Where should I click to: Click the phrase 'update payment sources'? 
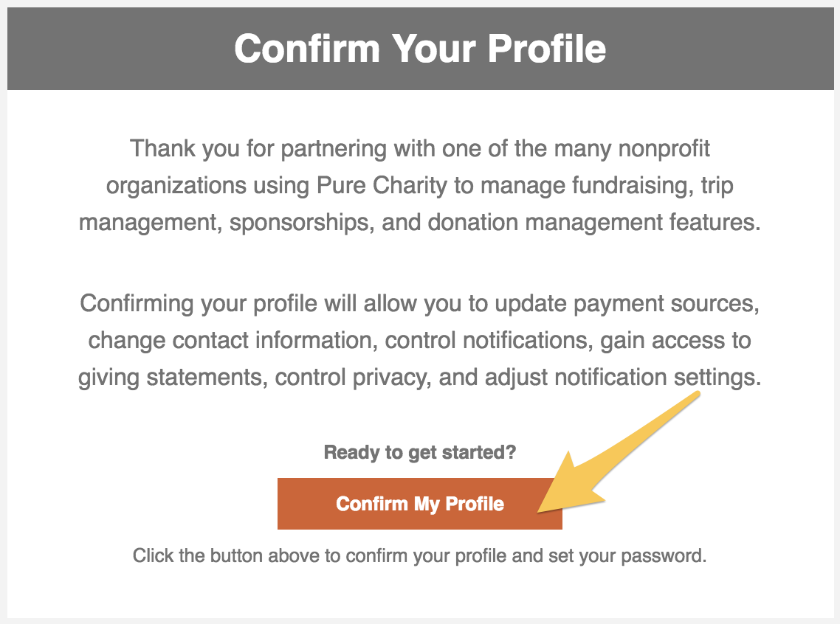pos(628,303)
